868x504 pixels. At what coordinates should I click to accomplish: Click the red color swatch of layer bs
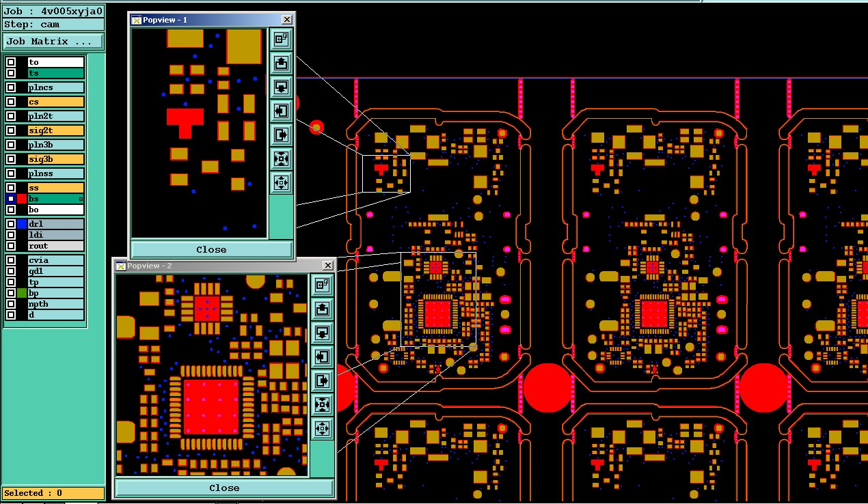pos(22,199)
